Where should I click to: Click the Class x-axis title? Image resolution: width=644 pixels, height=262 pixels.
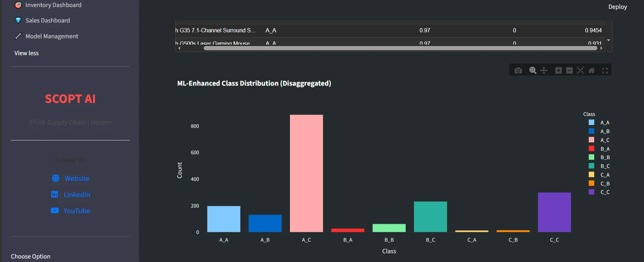click(x=389, y=251)
